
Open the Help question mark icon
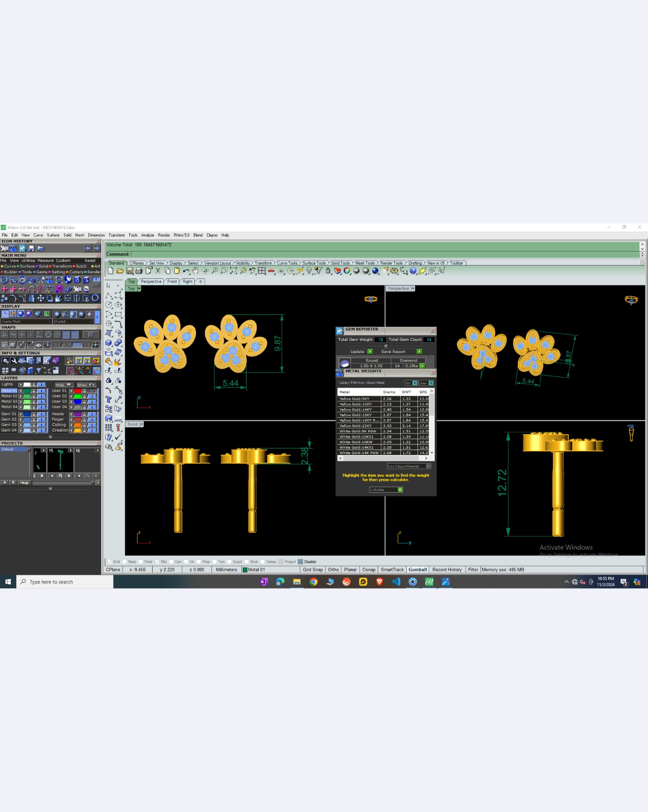(413, 271)
